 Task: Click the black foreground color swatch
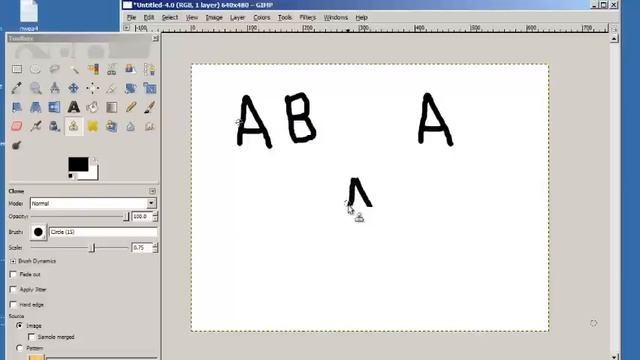78,164
